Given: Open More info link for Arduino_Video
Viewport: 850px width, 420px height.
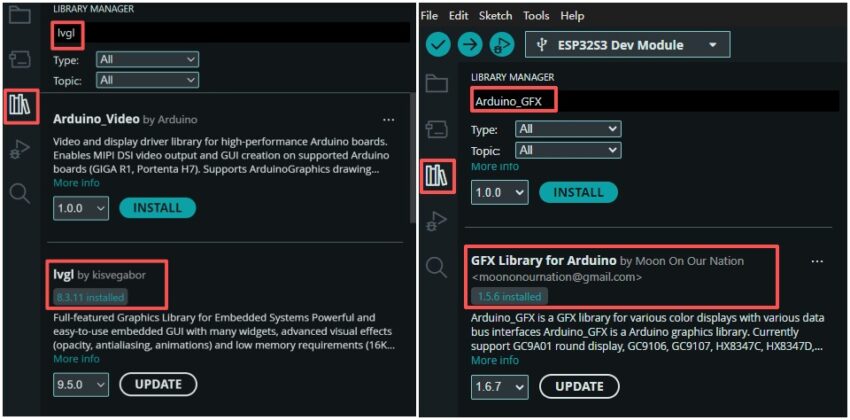Looking at the screenshot, I should [76, 183].
